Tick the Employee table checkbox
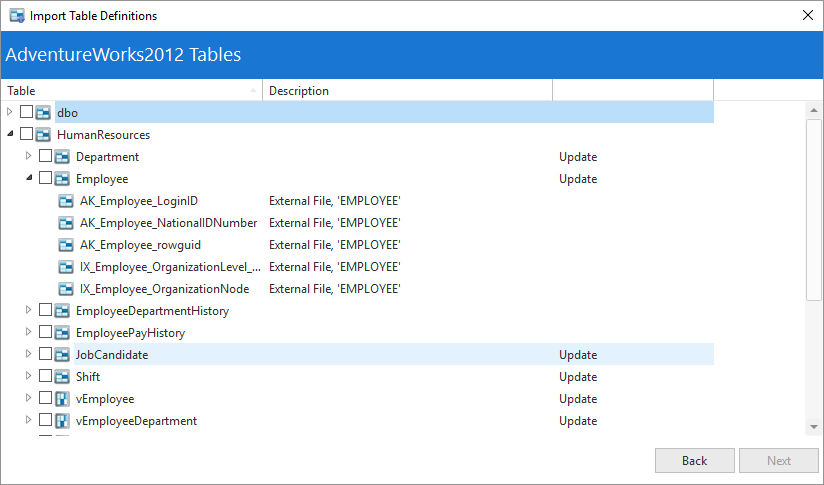The height and width of the screenshot is (485, 824). click(x=45, y=178)
